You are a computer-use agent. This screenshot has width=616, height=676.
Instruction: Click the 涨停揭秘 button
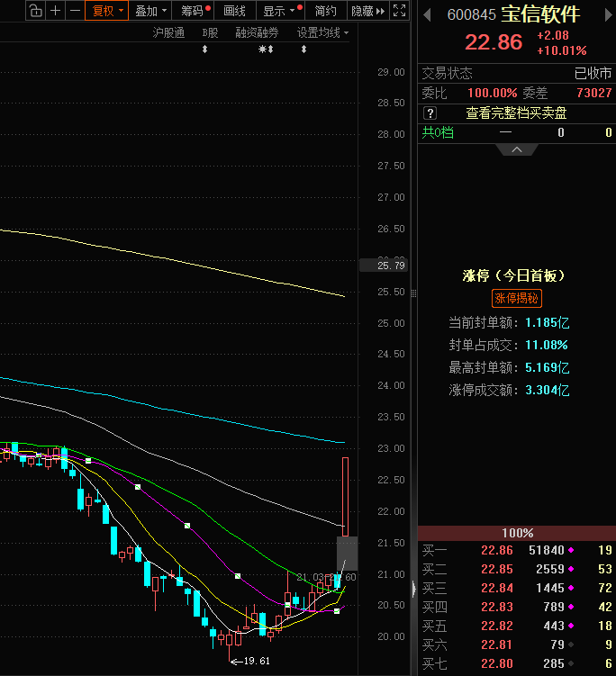[517, 299]
